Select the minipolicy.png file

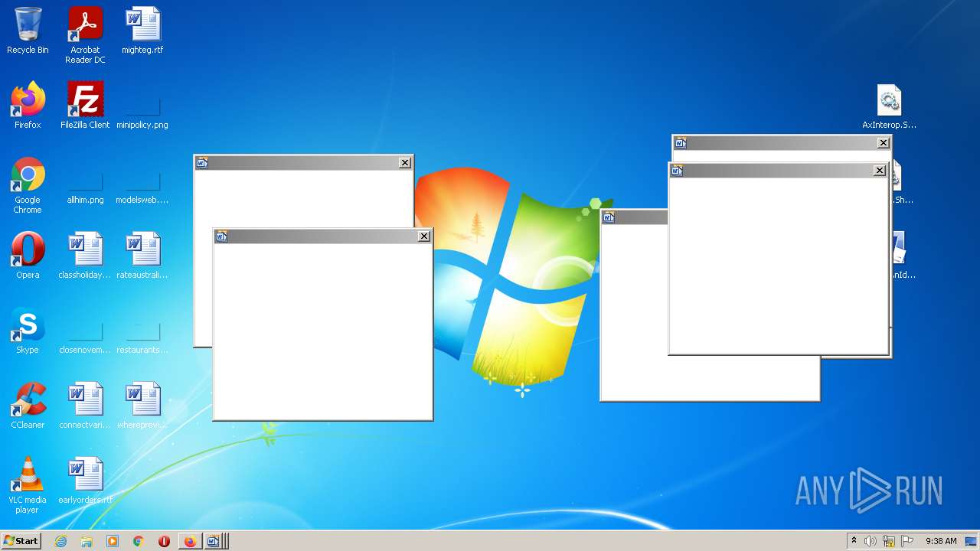point(142,111)
